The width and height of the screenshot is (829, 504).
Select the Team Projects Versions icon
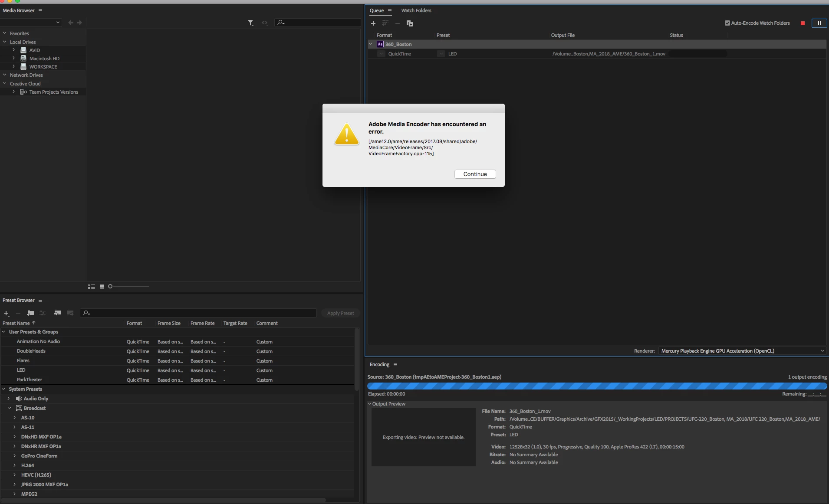click(23, 92)
